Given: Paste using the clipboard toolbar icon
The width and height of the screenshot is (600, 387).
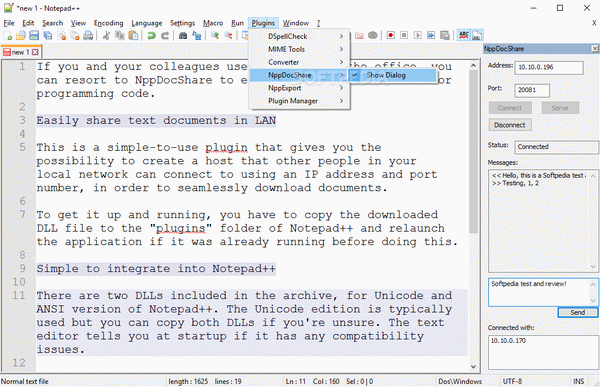Looking at the screenshot, I should (133, 36).
